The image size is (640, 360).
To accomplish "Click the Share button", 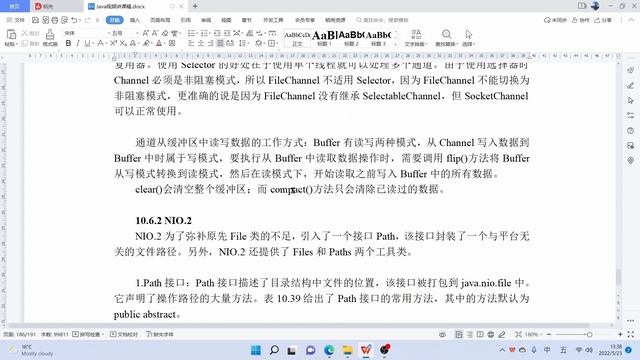I will (x=603, y=20).
